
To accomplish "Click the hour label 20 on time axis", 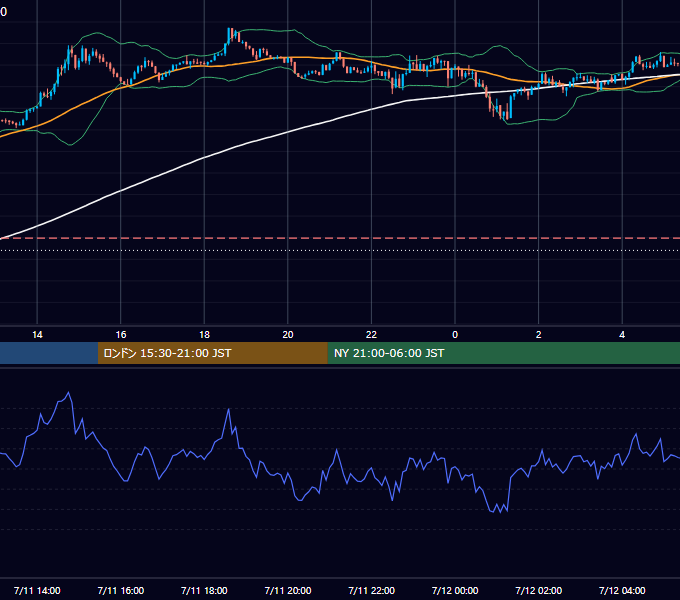I will coord(288,335).
